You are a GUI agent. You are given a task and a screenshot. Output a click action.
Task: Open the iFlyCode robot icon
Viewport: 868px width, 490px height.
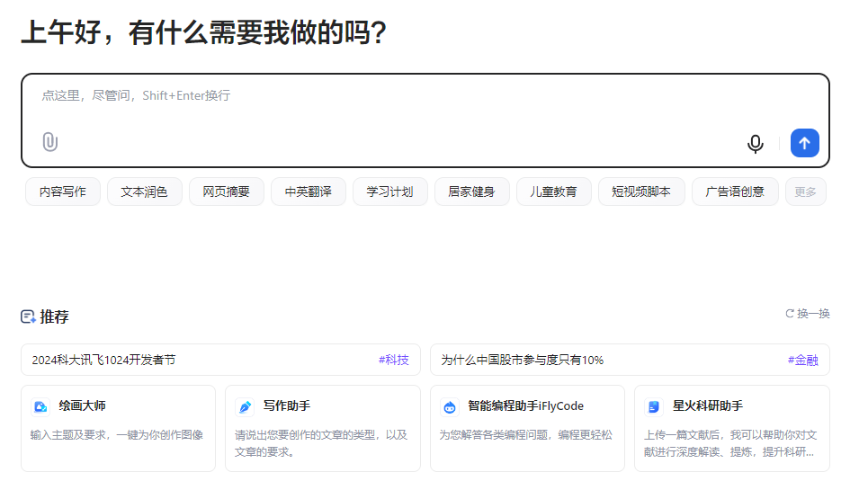pos(450,407)
